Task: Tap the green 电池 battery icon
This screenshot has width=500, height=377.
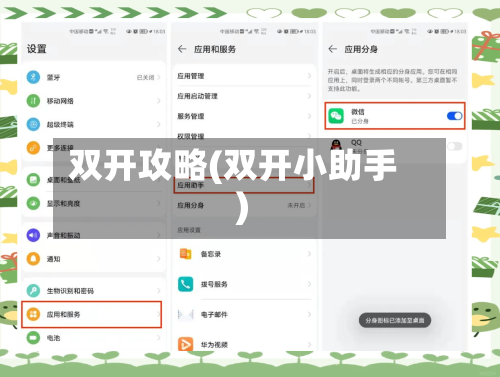Action: 33,338
